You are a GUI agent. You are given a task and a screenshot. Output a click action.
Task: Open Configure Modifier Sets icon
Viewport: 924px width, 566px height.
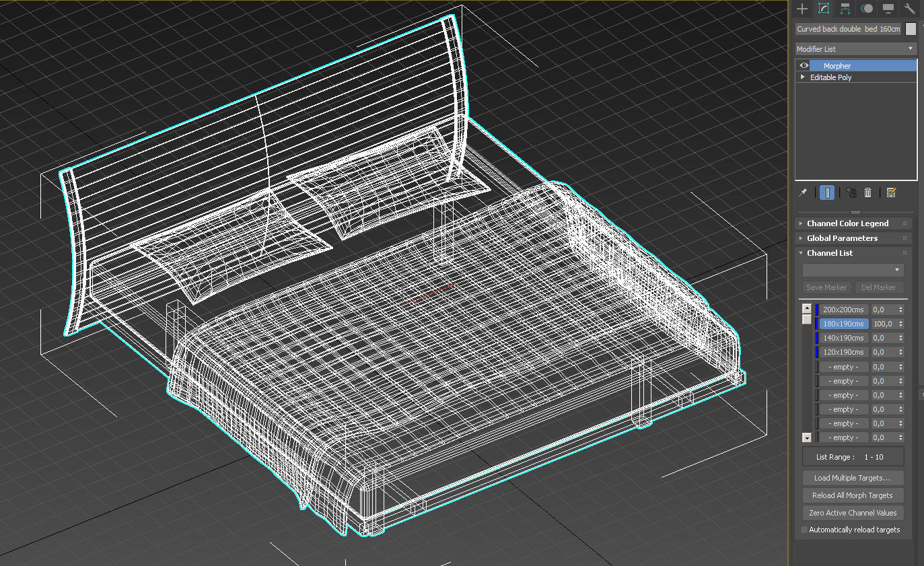coord(892,192)
